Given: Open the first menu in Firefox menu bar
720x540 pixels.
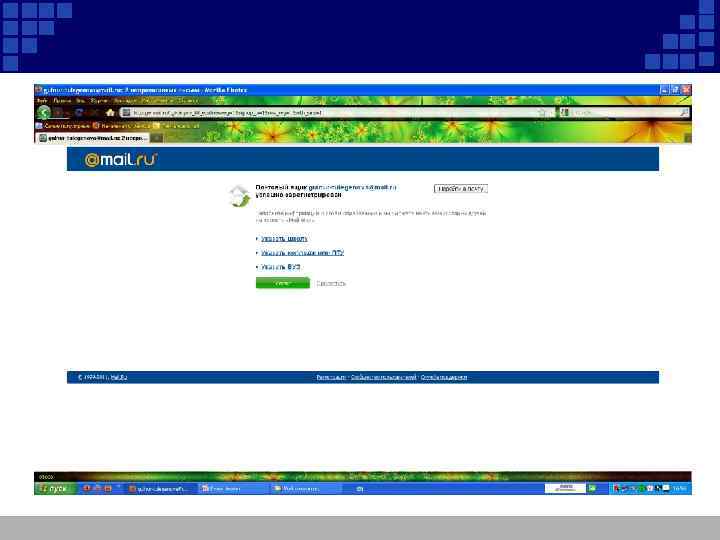Looking at the screenshot, I should 42,100.
